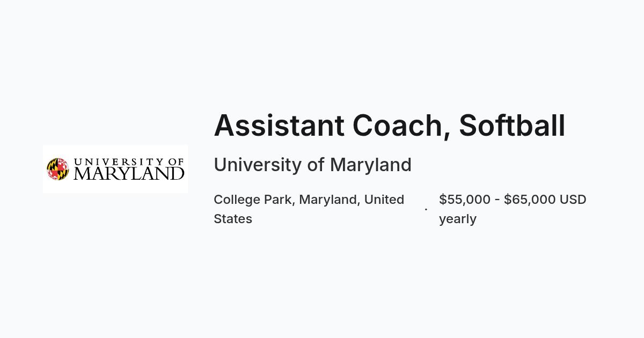This screenshot has height=338, width=644.
Task: Open the University of Maryland employer name
Action: 312,165
